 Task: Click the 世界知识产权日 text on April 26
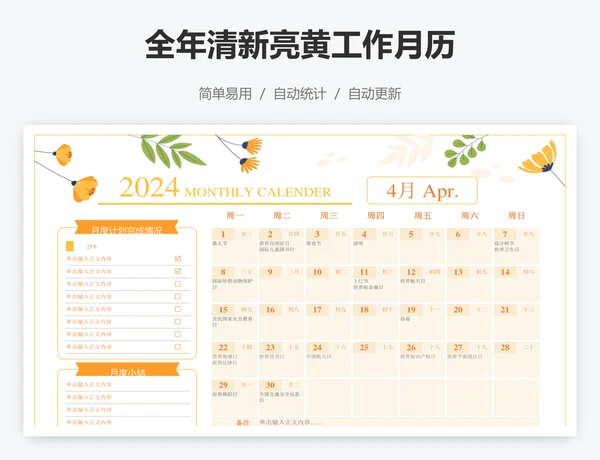click(x=418, y=356)
